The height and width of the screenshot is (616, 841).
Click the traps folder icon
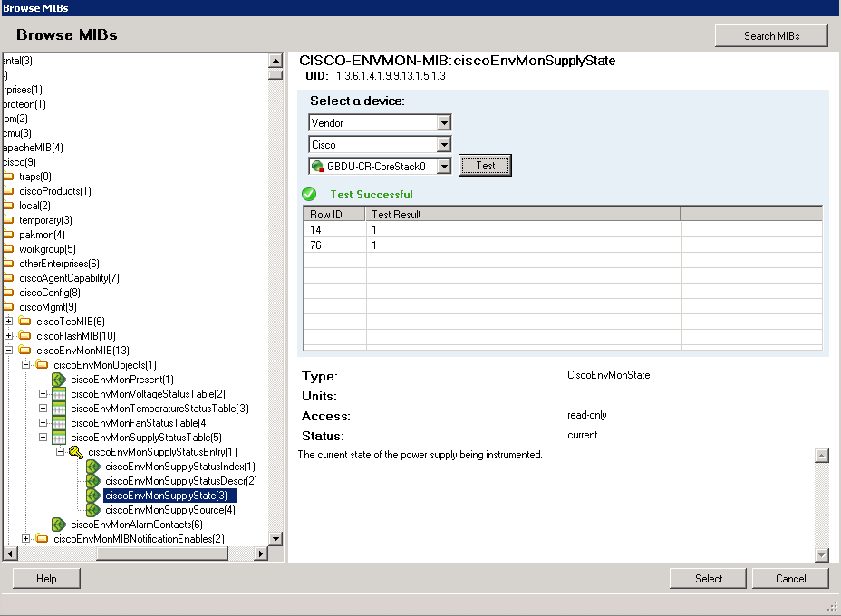coord(8,177)
